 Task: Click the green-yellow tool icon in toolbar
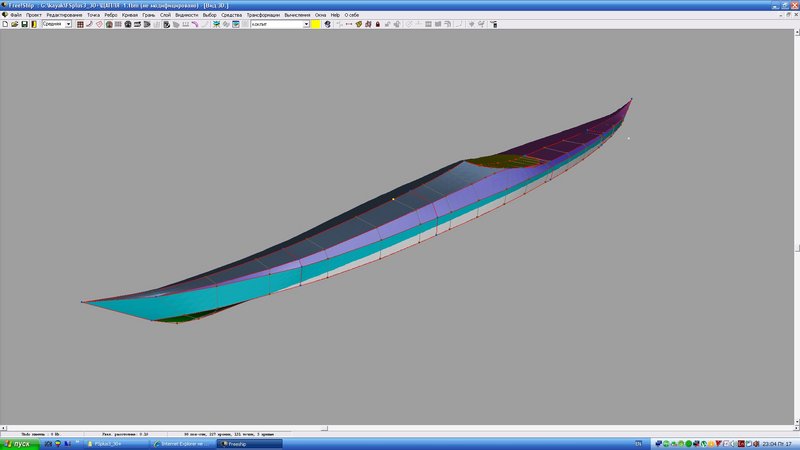pos(359,24)
